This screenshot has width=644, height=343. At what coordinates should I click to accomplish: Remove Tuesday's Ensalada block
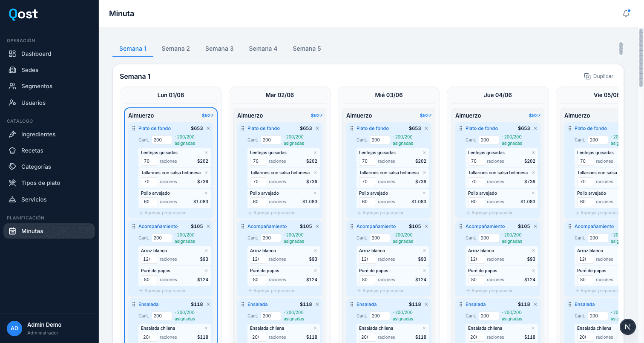(317, 304)
